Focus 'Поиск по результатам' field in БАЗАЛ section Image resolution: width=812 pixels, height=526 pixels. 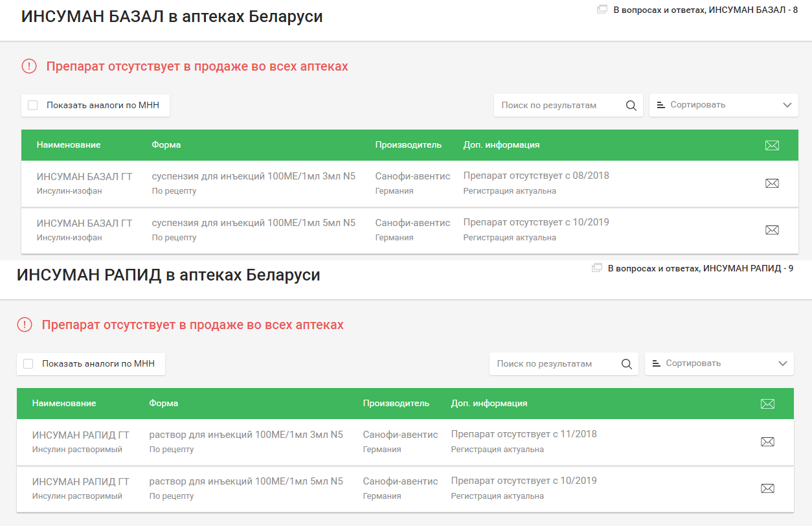click(569, 105)
